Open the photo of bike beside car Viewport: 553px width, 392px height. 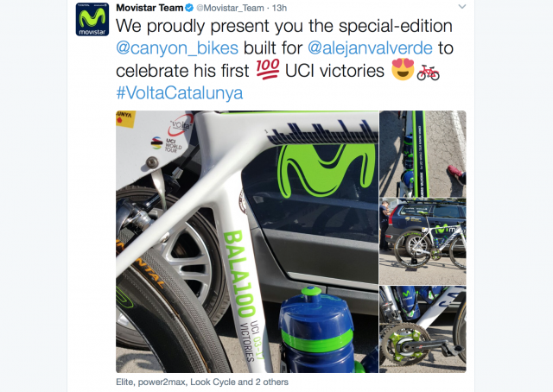tap(423, 241)
